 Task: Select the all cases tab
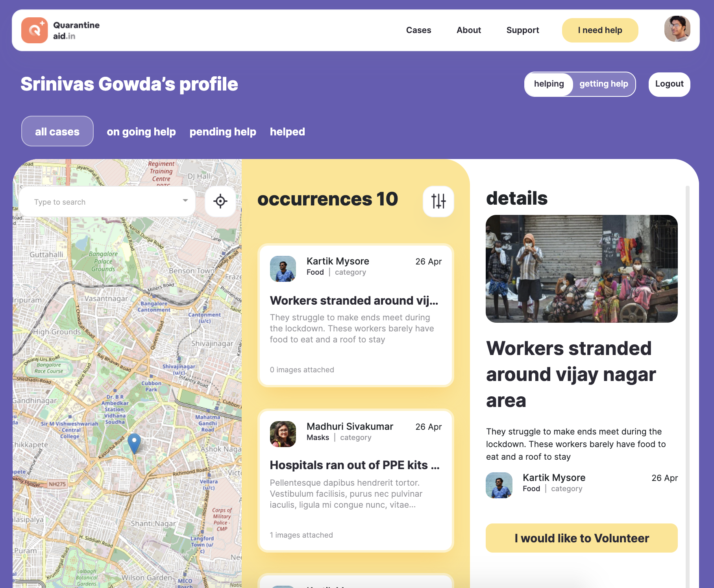(57, 131)
